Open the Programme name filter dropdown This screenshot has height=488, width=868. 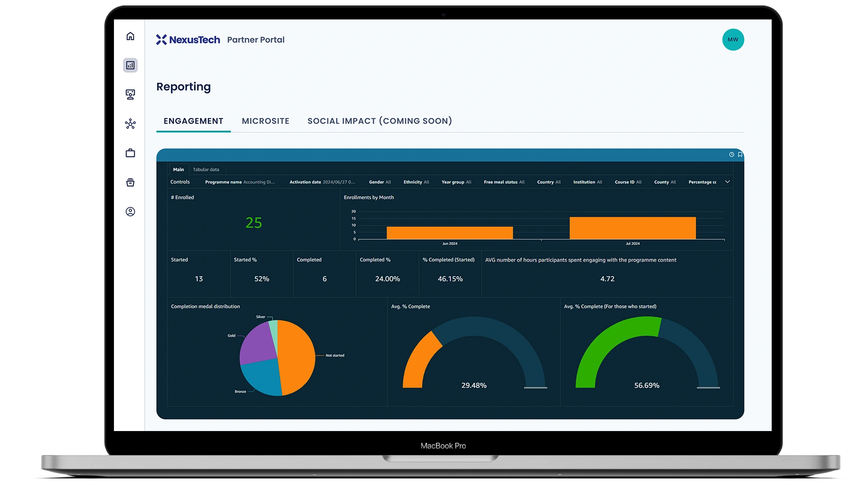point(240,182)
